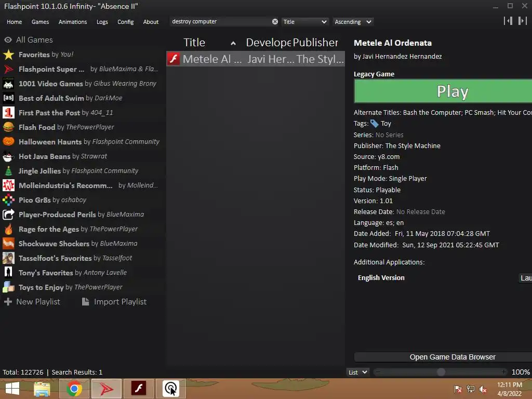Select the 1001 Video Games playlist icon

click(x=8, y=84)
